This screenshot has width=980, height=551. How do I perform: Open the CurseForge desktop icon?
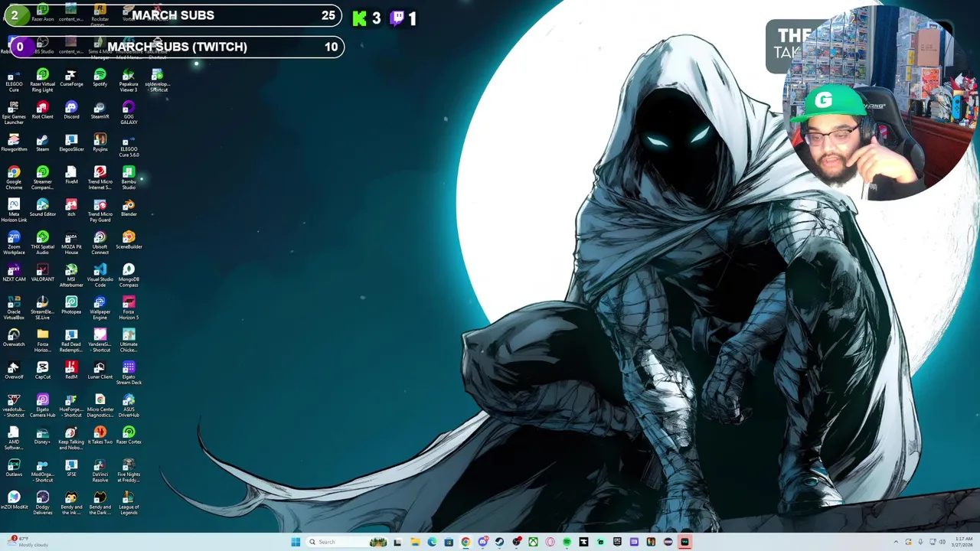click(71, 78)
